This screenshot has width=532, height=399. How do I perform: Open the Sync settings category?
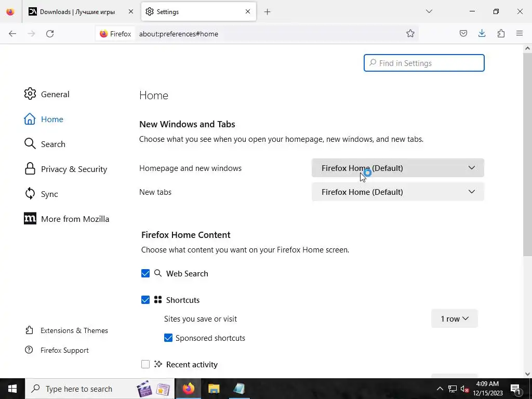(x=41, y=194)
